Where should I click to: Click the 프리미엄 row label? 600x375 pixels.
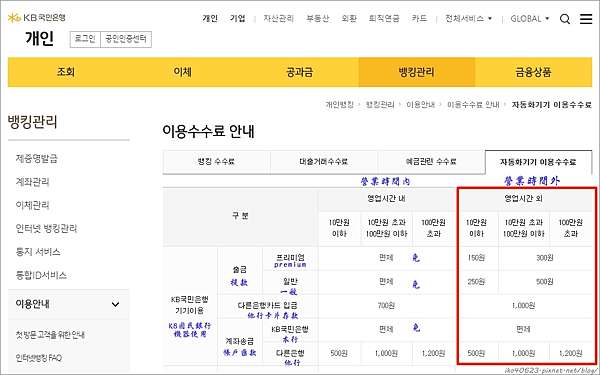[290, 257]
